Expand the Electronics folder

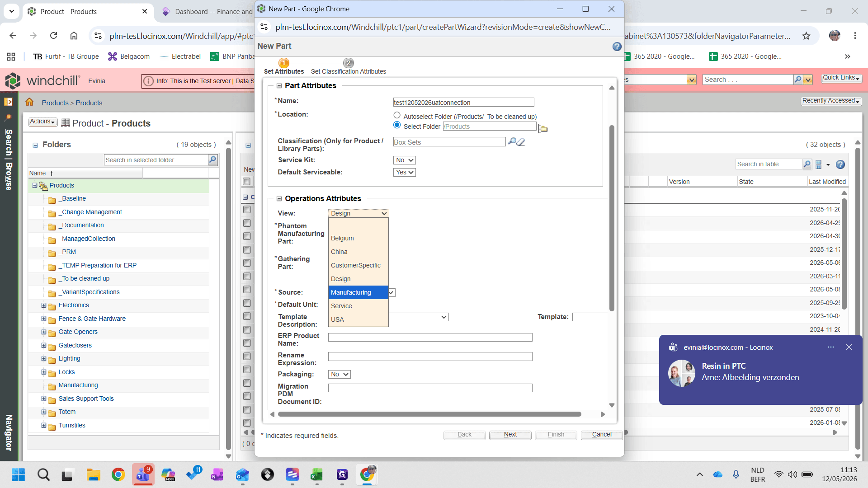click(43, 305)
